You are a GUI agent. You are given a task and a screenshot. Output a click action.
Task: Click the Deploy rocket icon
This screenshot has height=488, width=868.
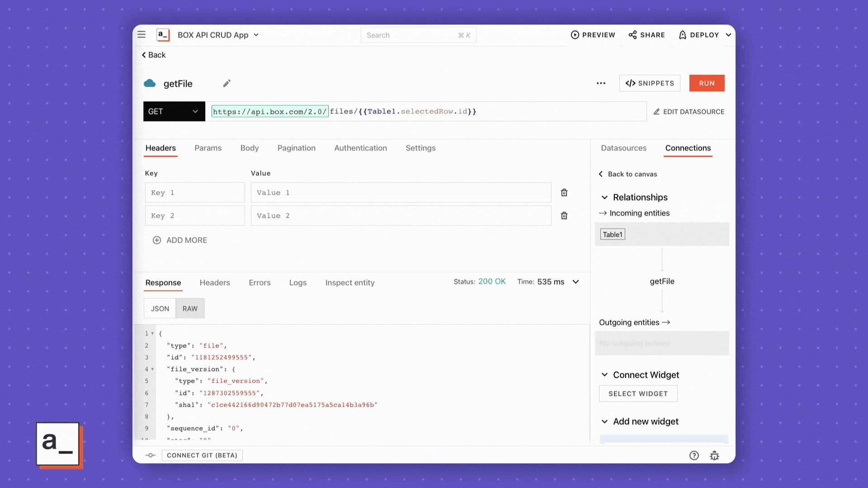(682, 35)
